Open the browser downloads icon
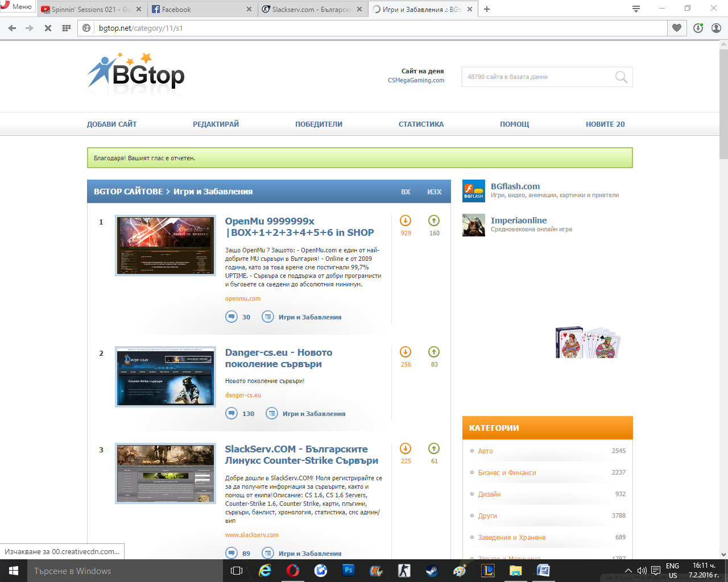Viewport: 728px width, 582px height. pos(698,28)
